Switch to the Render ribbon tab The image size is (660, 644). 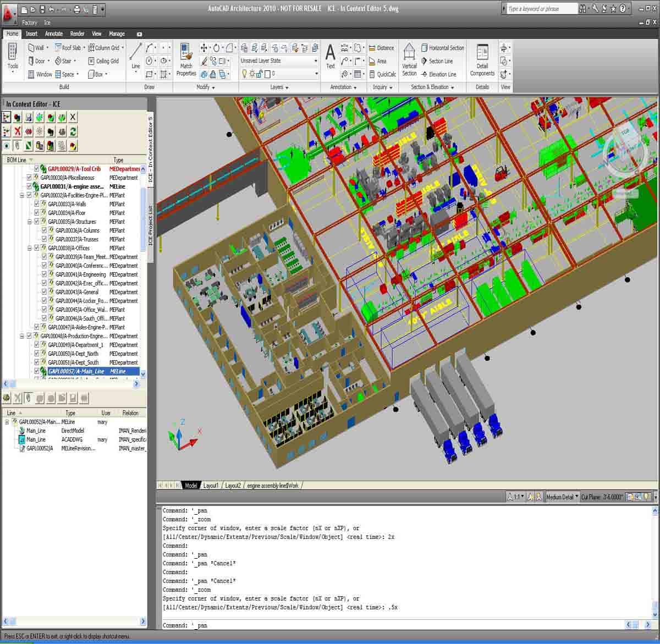[x=77, y=34]
